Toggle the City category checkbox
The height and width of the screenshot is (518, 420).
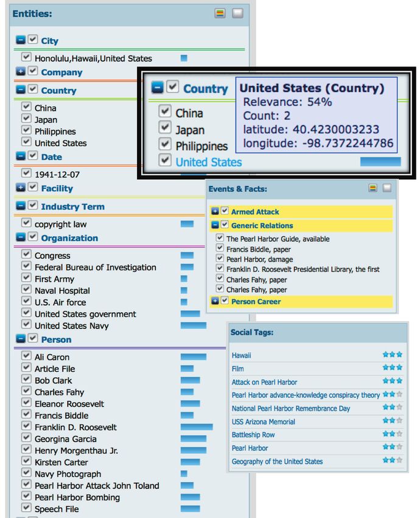(32, 40)
